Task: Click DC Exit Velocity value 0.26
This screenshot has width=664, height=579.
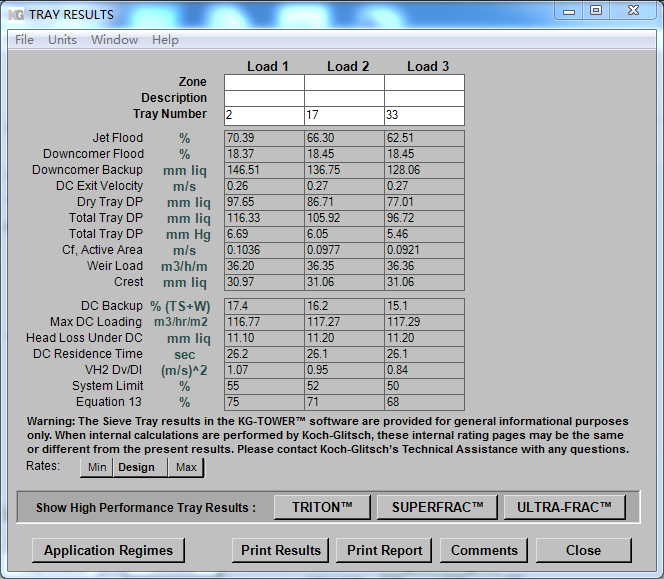Action: pyautogui.click(x=264, y=186)
